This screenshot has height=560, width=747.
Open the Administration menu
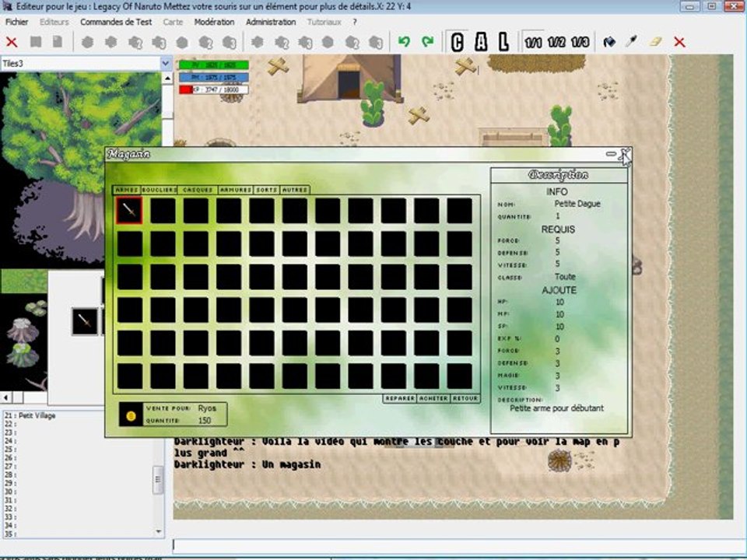tap(271, 22)
